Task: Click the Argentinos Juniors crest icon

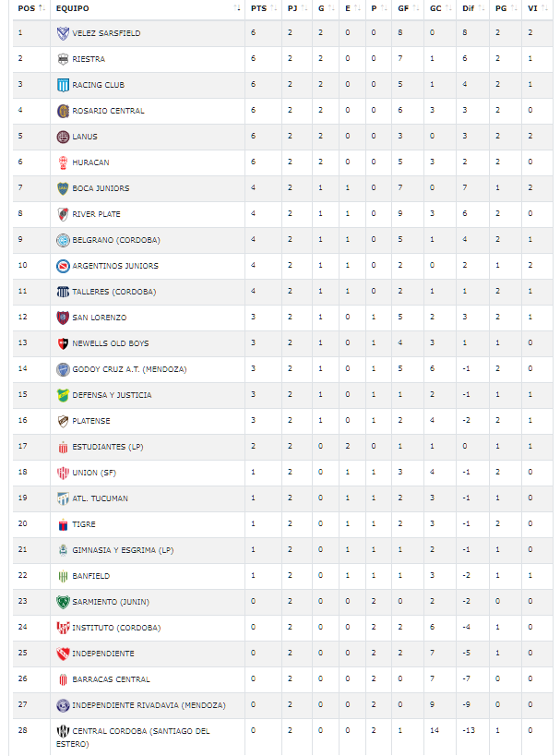Action: pos(63,266)
